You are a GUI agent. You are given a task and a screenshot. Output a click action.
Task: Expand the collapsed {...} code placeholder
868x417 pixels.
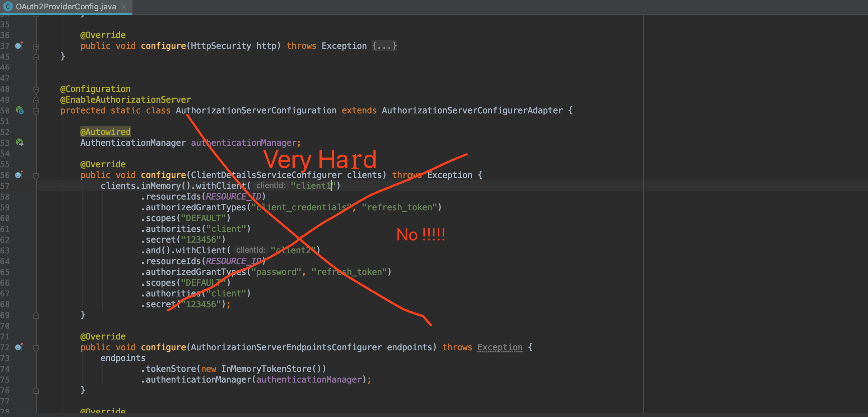point(384,46)
